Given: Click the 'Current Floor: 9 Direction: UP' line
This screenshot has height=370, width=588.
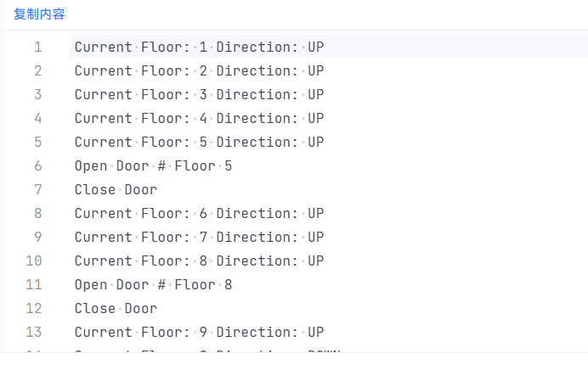Looking at the screenshot, I should 199,333.
